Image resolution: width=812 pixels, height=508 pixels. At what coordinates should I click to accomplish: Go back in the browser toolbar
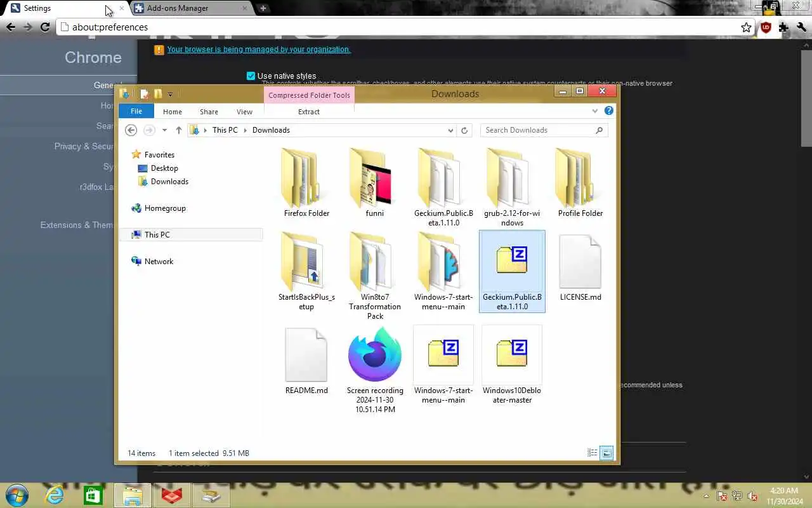(x=11, y=27)
